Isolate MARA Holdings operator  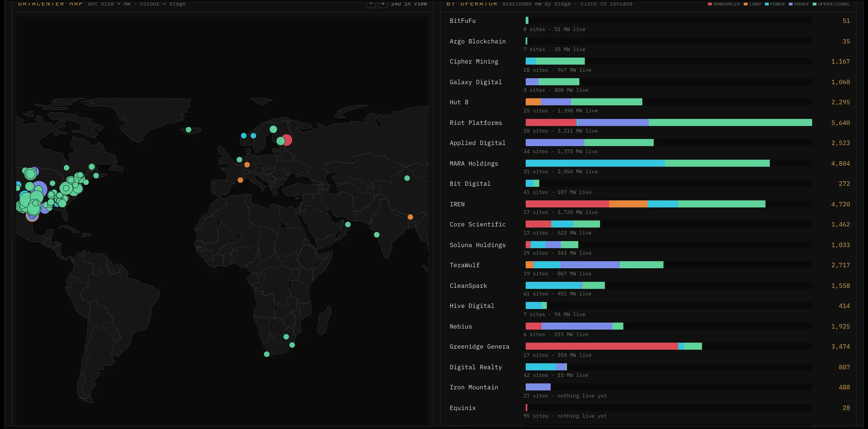click(650, 167)
